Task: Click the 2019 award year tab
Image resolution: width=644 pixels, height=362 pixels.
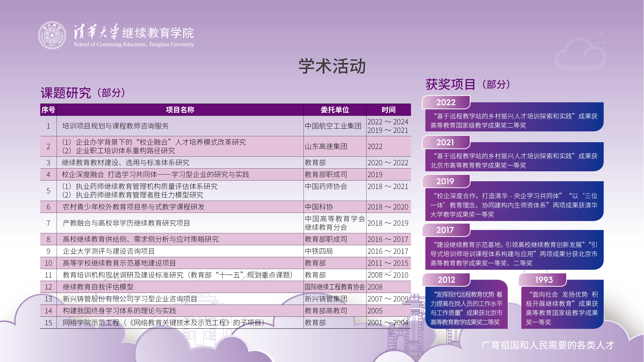Action: [446, 181]
